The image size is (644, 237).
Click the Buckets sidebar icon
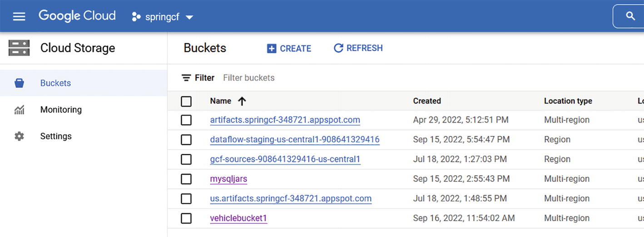tap(19, 83)
